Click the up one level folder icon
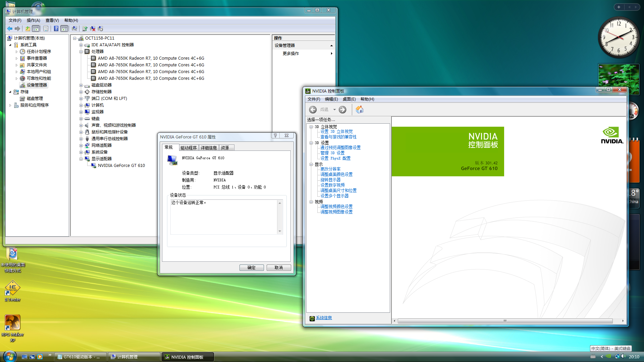Viewport: 644px width, 362px height. pos(28,29)
